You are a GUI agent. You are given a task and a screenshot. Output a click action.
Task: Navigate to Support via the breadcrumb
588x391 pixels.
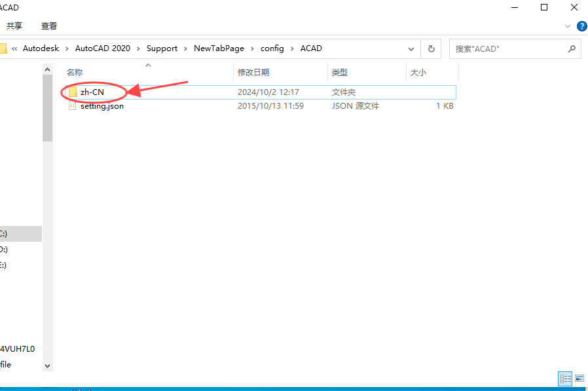pos(162,48)
